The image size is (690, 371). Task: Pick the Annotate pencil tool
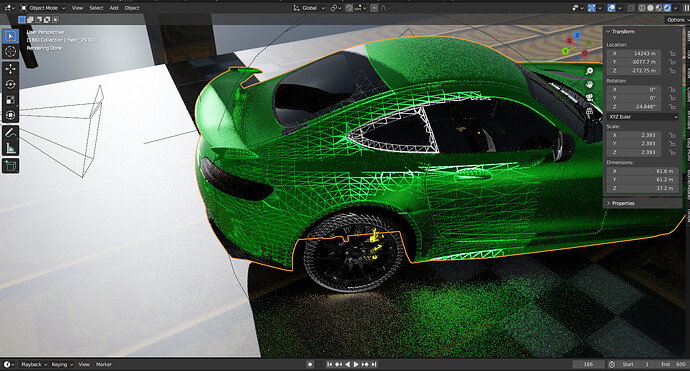(x=11, y=132)
